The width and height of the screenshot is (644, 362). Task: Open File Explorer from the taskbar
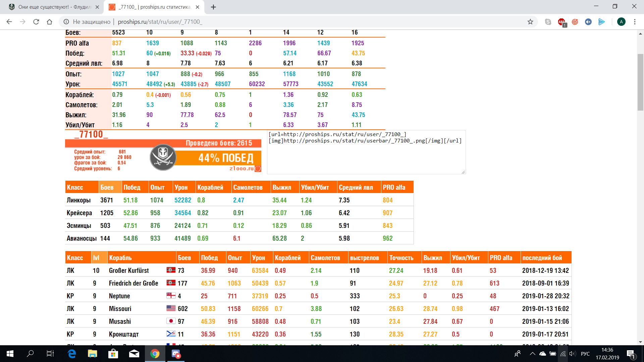[93, 354]
